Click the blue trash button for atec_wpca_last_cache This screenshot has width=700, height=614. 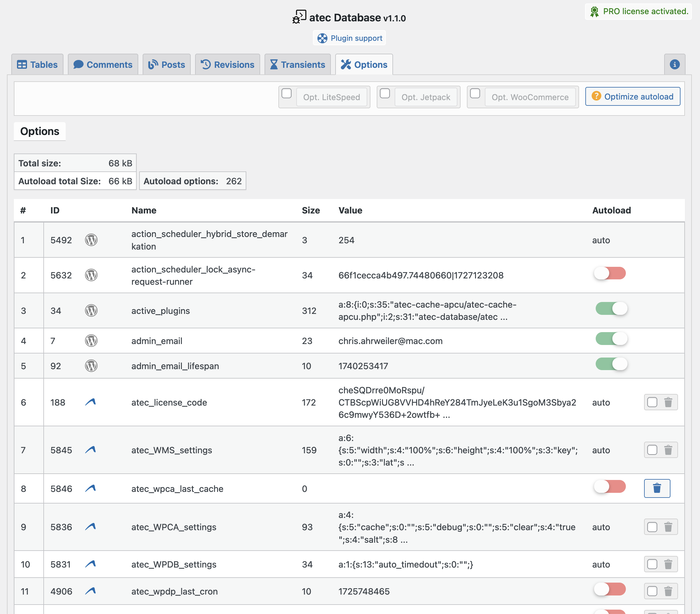point(657,488)
